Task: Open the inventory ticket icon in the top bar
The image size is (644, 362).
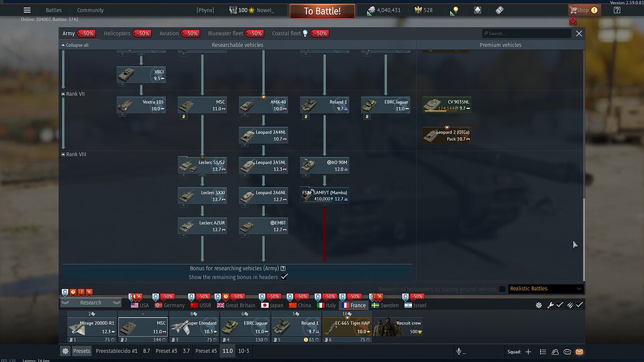Action: tap(500, 10)
